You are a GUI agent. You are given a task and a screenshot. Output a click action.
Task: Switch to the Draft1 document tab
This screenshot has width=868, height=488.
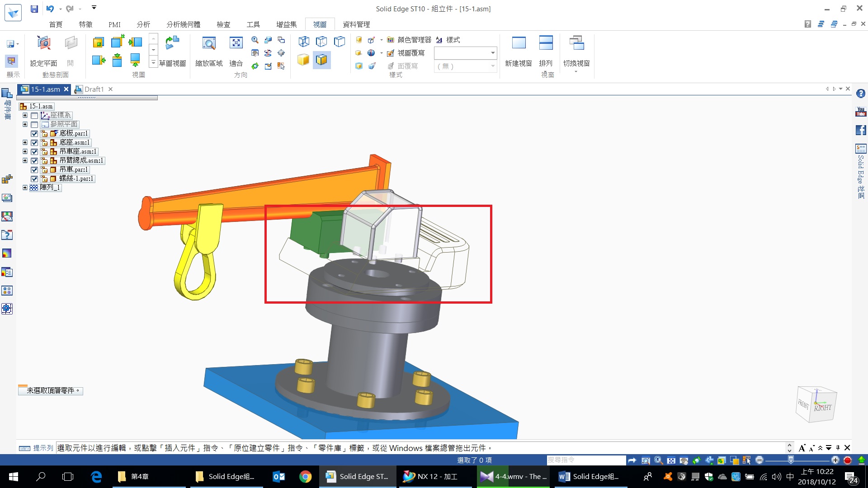[94, 89]
